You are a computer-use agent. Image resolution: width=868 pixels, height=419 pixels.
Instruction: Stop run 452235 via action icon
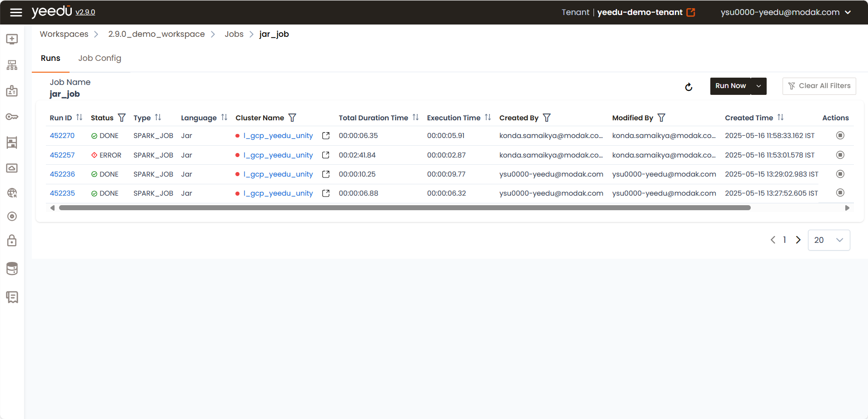point(840,192)
